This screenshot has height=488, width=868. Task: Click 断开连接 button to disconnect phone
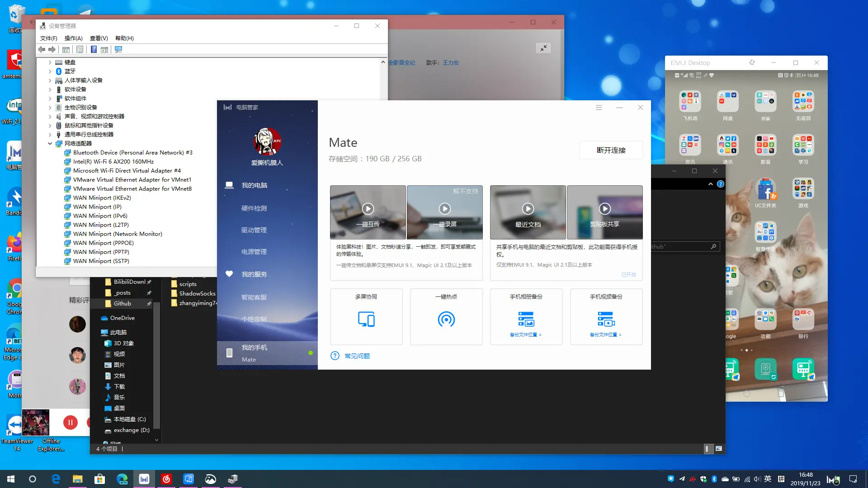coord(611,150)
